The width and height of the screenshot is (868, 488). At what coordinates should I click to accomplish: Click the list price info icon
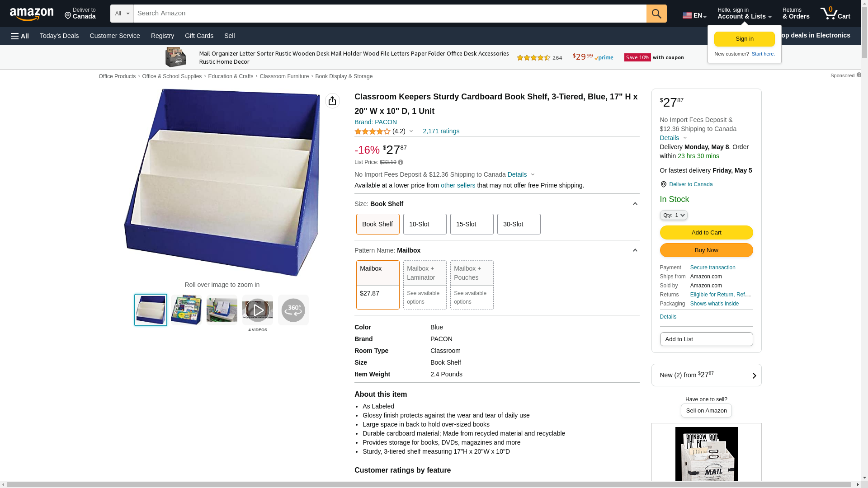[401, 162]
